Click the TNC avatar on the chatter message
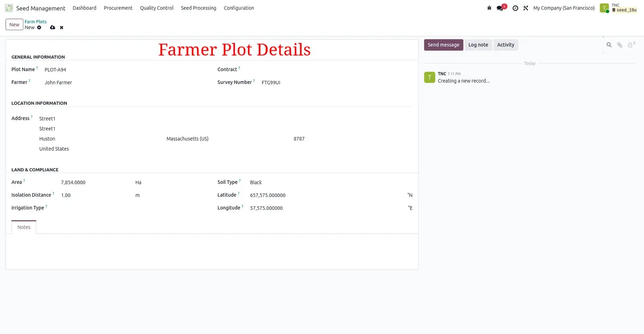 pos(429,77)
